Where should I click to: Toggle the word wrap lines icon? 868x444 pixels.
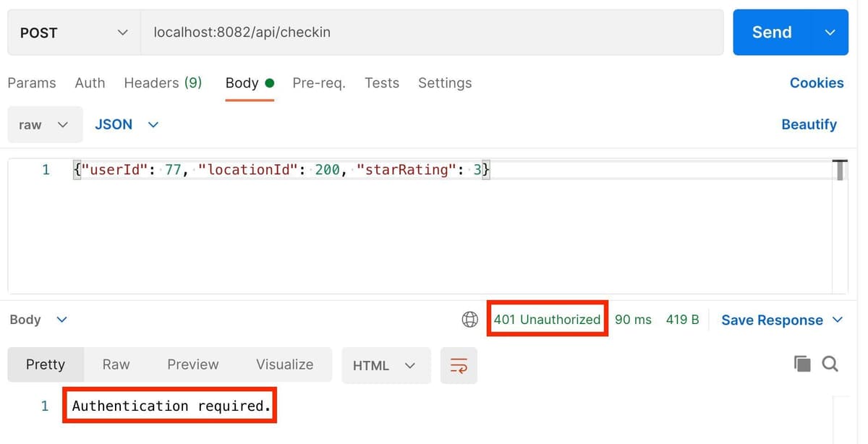coord(459,366)
